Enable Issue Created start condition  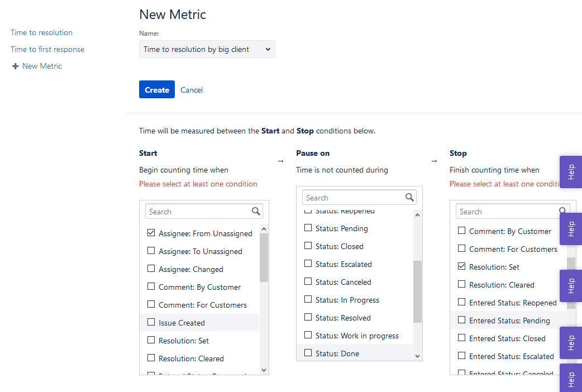(151, 323)
